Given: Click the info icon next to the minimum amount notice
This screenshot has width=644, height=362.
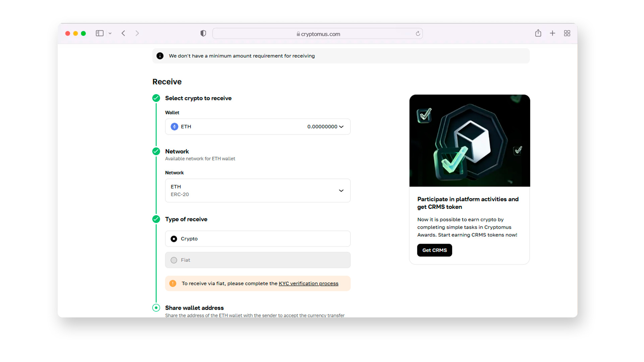Looking at the screenshot, I should click(x=160, y=56).
